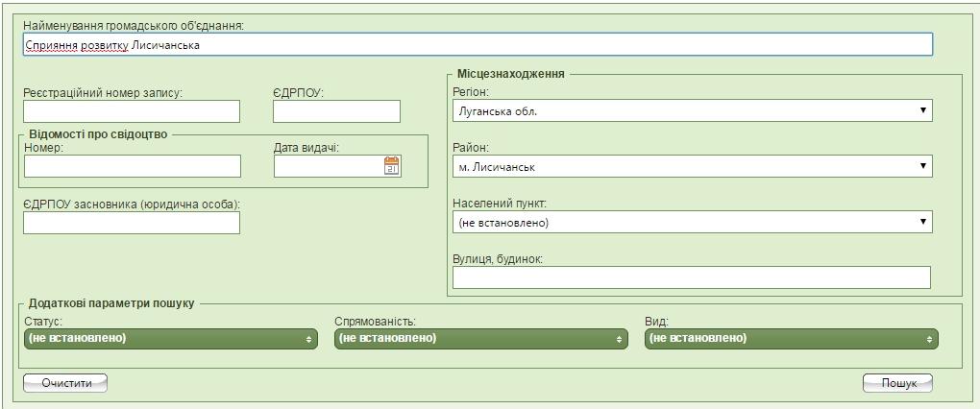Click the Відомості про свідоцтво heading
Image resolution: width=980 pixels, height=409 pixels.
tap(98, 134)
